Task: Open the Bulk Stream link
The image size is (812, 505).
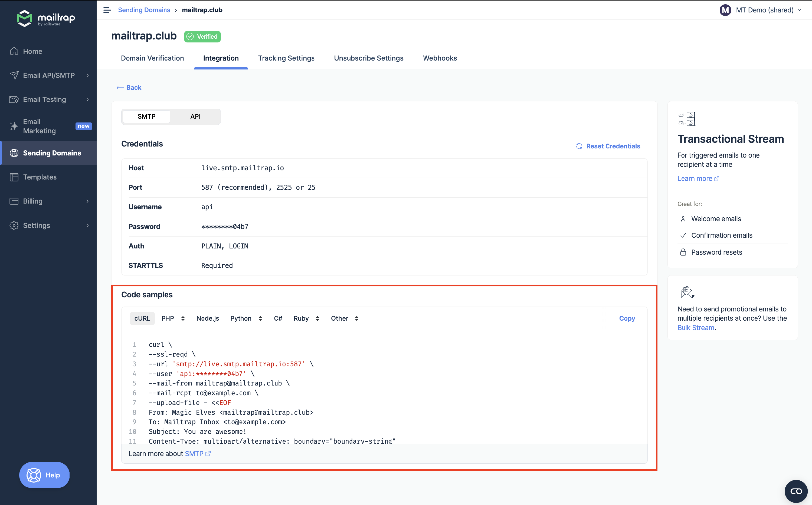Action: tap(695, 328)
